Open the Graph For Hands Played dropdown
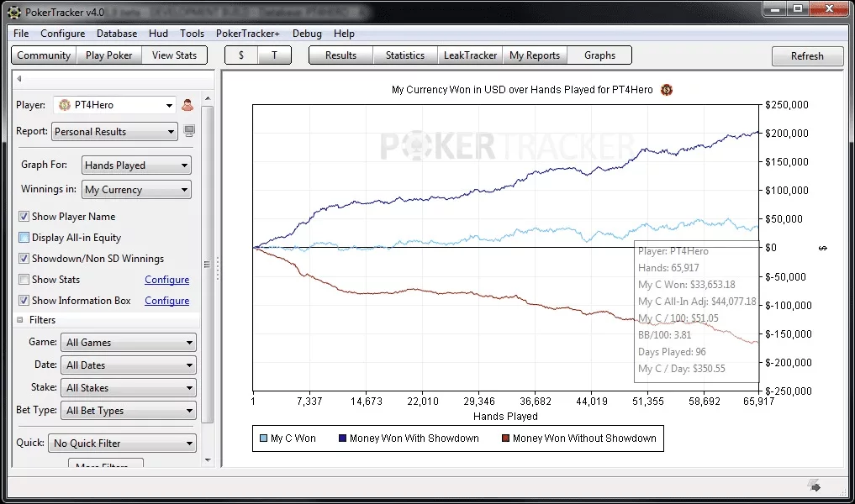The height and width of the screenshot is (504, 855). coord(136,165)
